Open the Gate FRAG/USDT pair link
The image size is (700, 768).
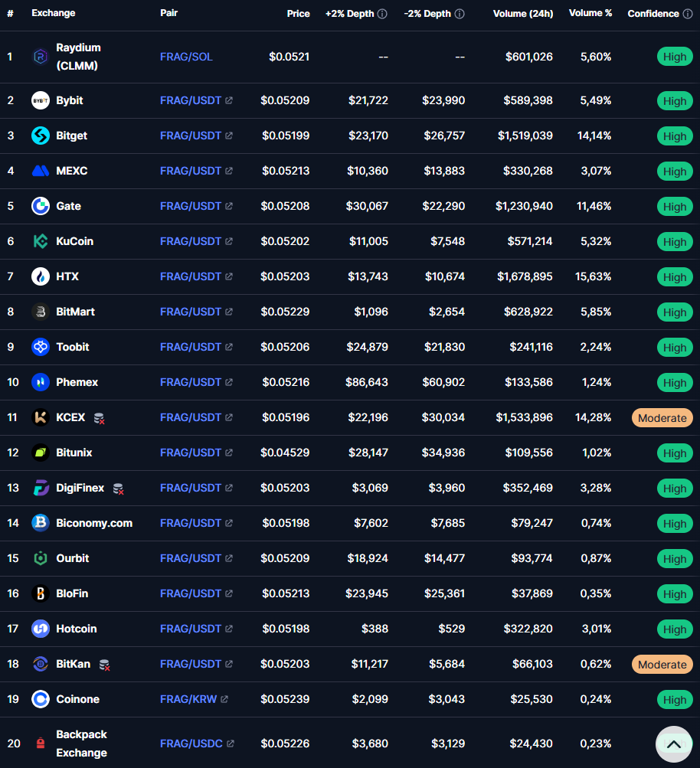point(196,206)
